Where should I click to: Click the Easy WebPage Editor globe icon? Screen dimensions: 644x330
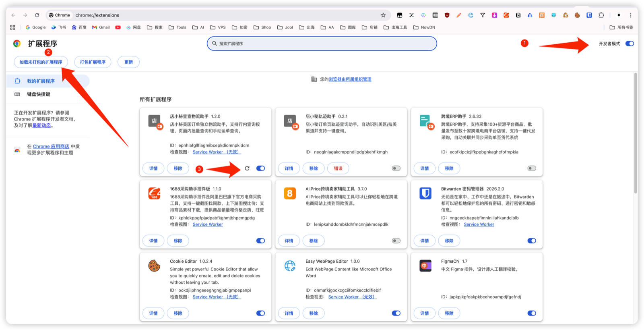coord(290,266)
